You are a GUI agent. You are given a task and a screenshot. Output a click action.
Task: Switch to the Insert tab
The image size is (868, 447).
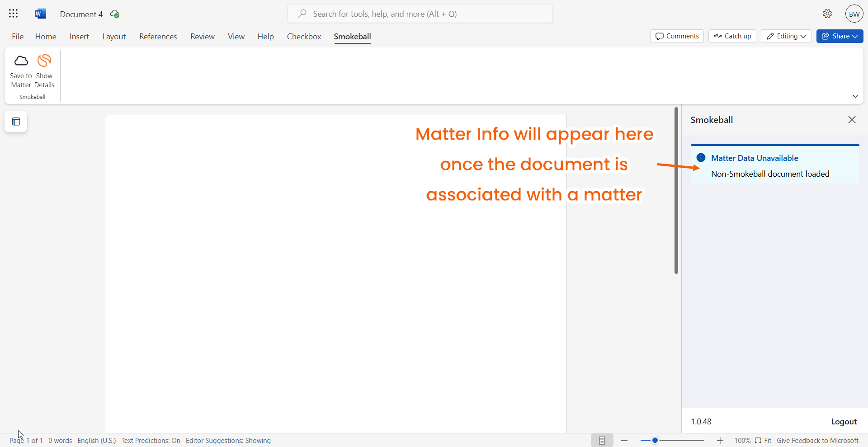[x=79, y=37]
